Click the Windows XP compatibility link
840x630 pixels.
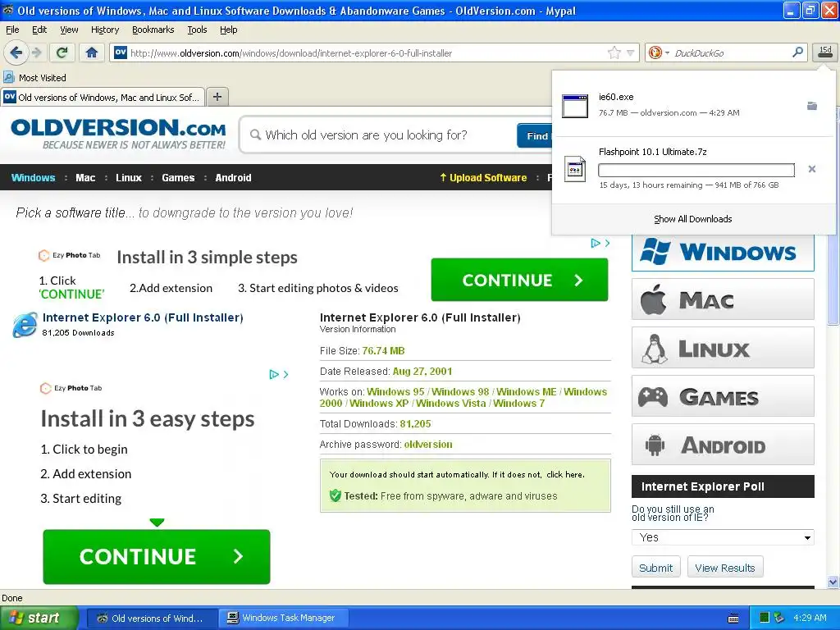(x=379, y=404)
